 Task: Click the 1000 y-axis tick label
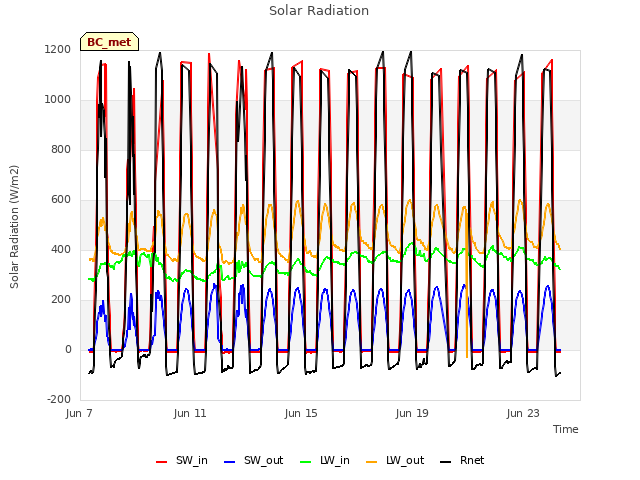[58, 100]
